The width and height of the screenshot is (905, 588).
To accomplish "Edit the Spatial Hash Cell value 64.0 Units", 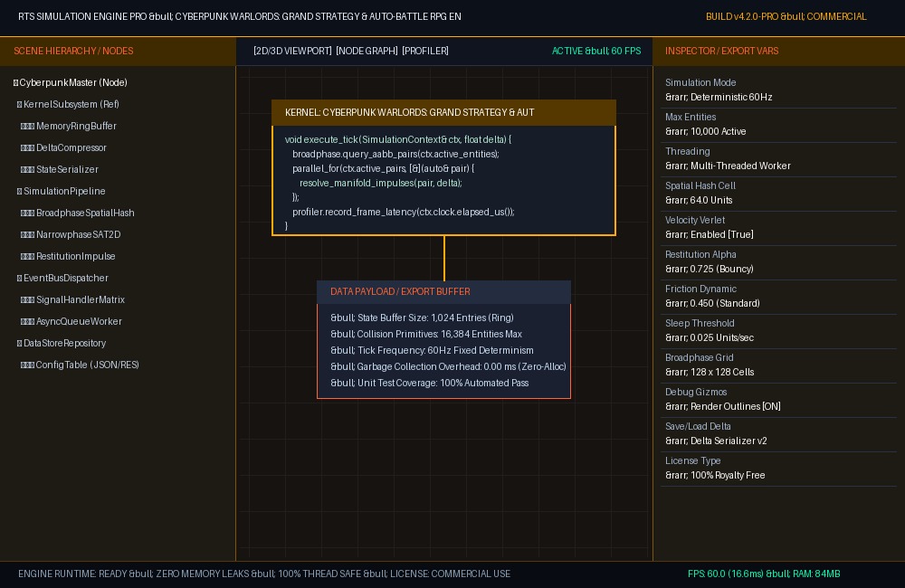I will click(699, 200).
